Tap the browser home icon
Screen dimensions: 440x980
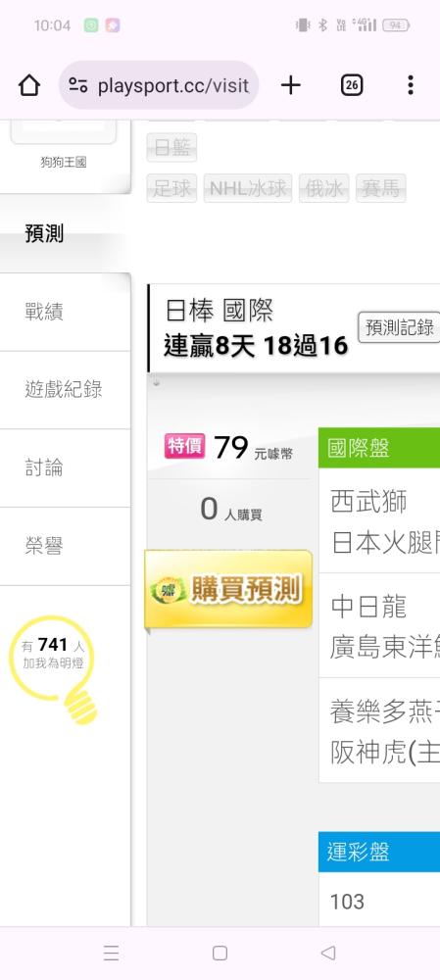point(29,85)
